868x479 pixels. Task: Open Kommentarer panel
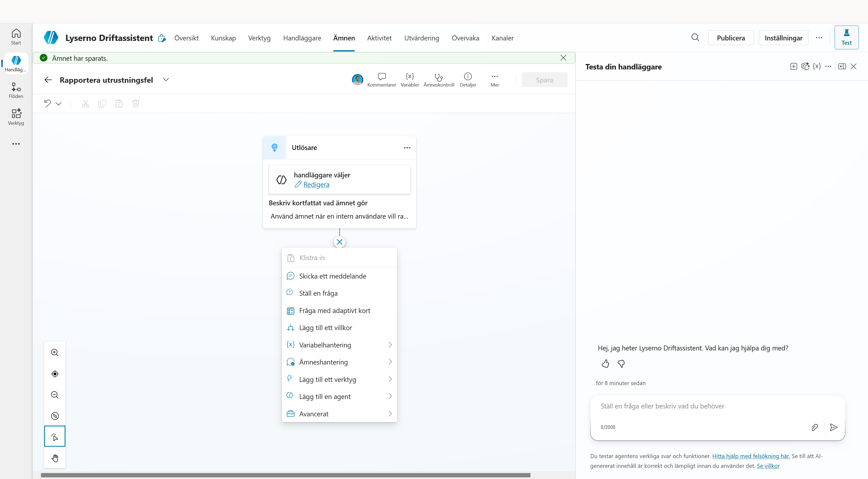(x=381, y=80)
